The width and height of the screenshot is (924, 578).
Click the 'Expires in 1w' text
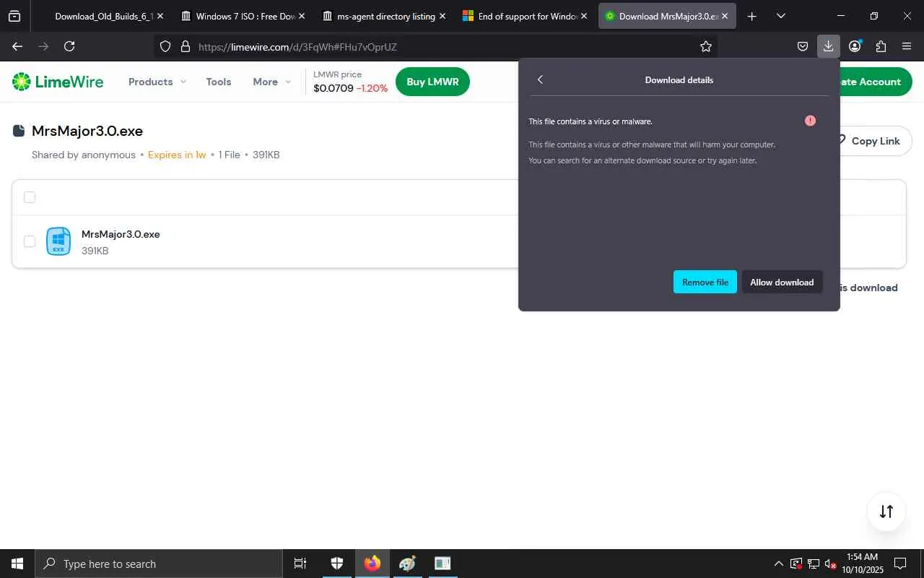[177, 155]
